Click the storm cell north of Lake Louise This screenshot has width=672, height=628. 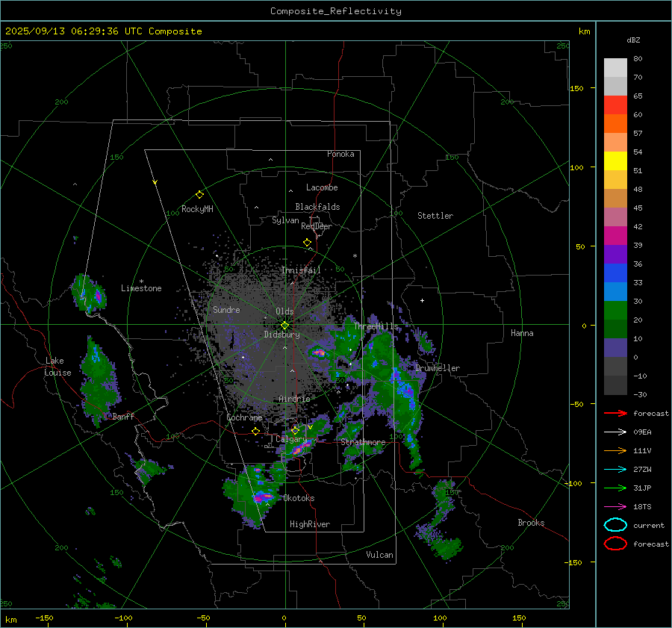pyautogui.click(x=89, y=293)
